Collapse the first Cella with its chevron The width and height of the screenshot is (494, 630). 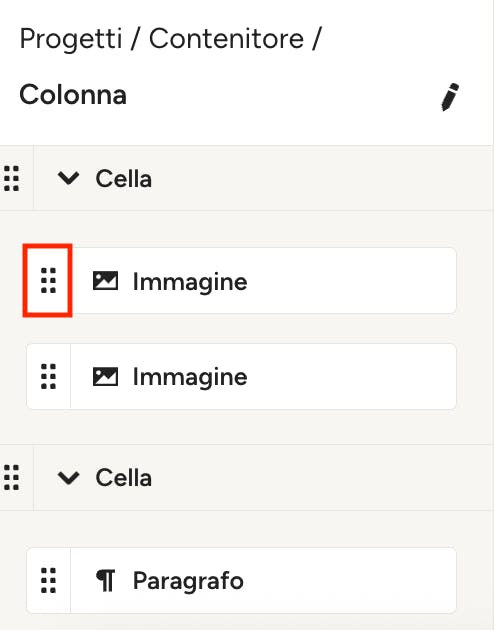(x=68, y=178)
